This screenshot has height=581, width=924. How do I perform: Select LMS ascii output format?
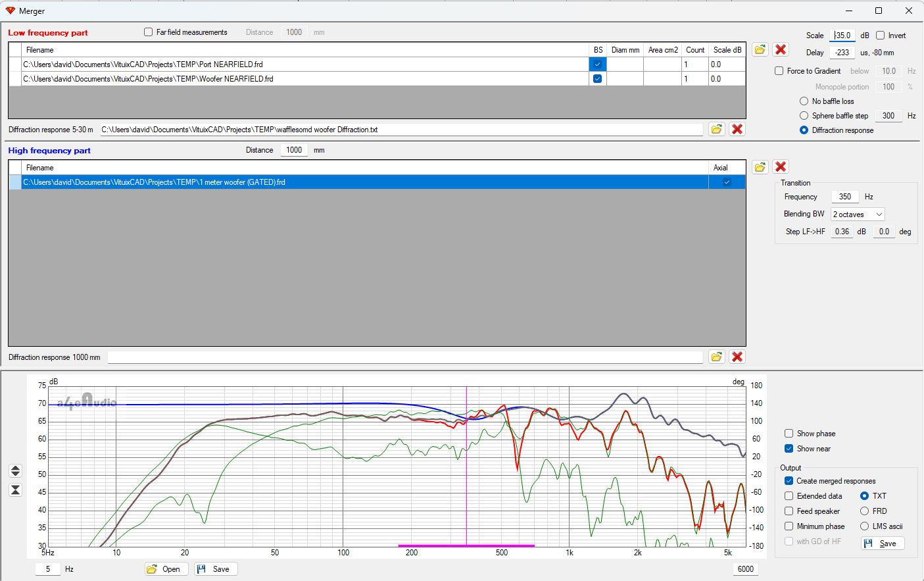(x=864, y=526)
